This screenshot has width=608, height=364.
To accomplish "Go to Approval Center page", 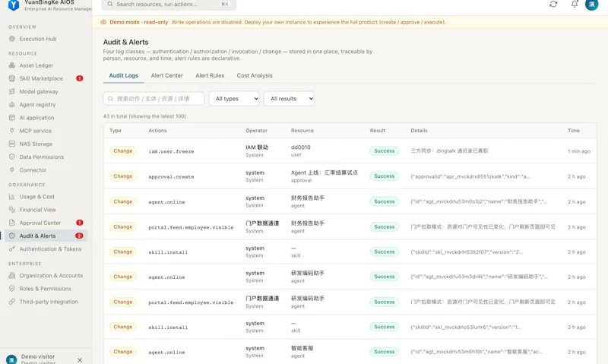I will [x=46, y=223].
